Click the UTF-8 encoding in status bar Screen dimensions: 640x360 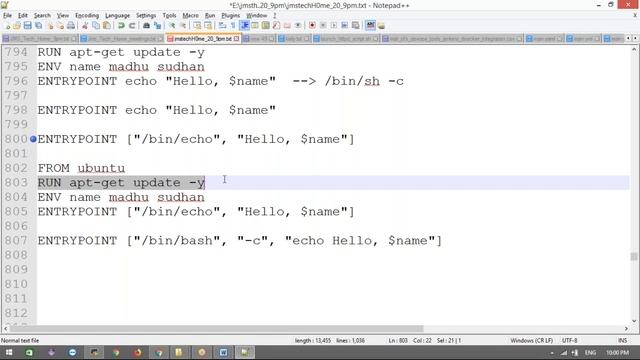pos(569,340)
